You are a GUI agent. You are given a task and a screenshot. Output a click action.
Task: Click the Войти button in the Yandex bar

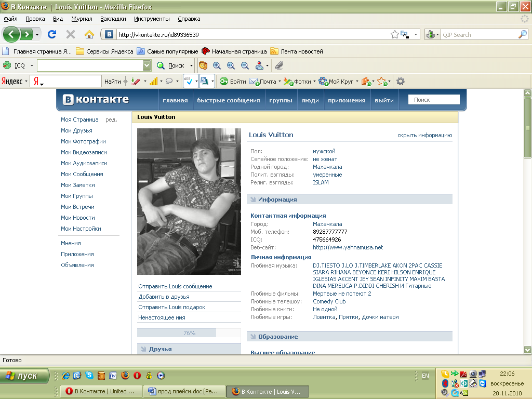pos(233,82)
